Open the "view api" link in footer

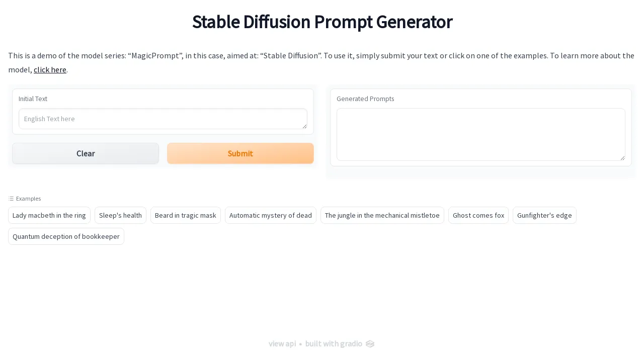(282, 344)
